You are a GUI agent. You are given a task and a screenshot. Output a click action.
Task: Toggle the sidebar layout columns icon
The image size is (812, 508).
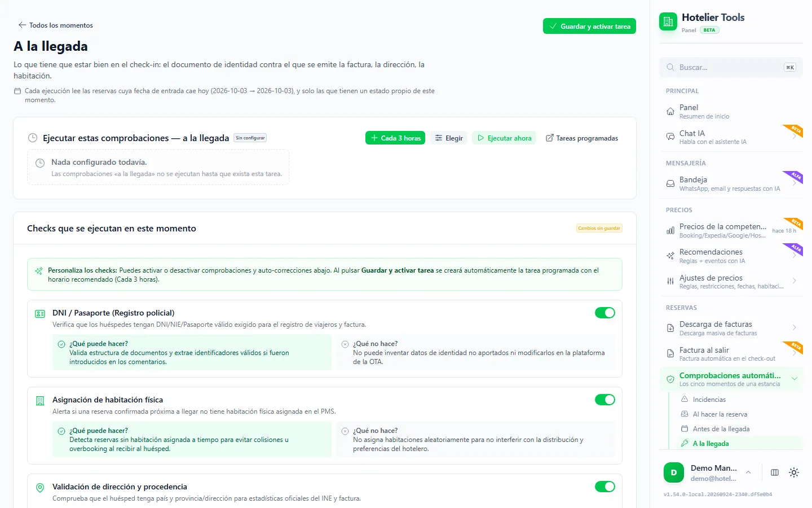pyautogui.click(x=775, y=472)
